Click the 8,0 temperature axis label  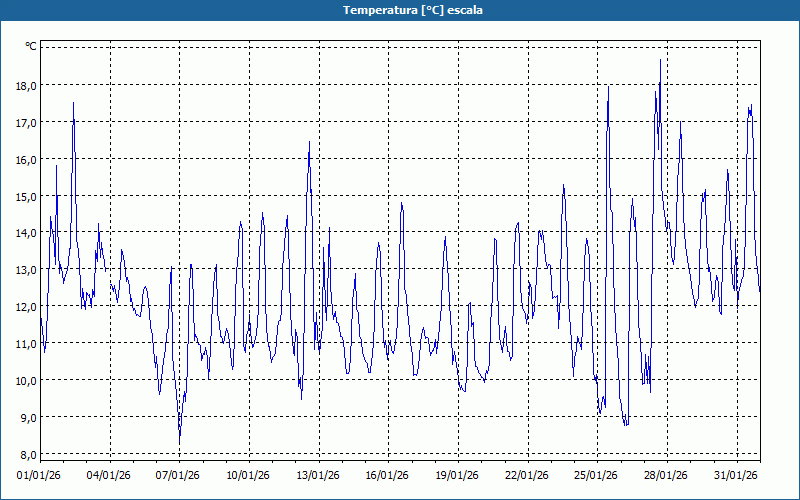[x=27, y=455]
